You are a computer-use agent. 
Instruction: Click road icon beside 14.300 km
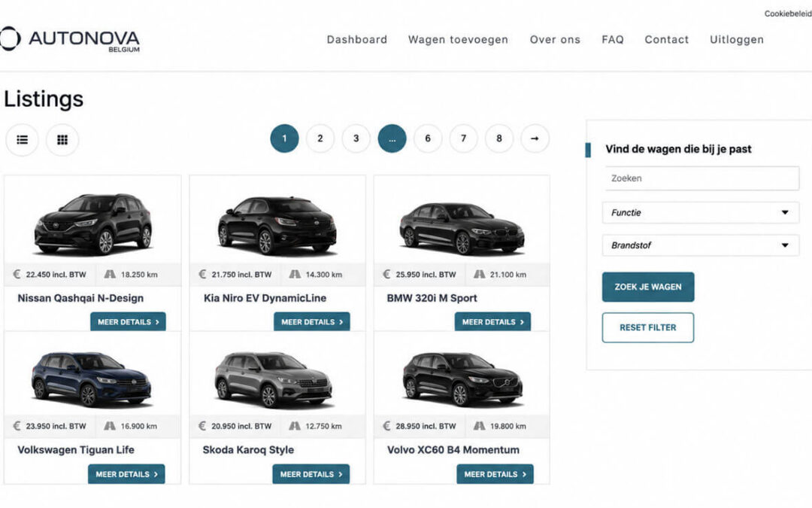[295, 274]
